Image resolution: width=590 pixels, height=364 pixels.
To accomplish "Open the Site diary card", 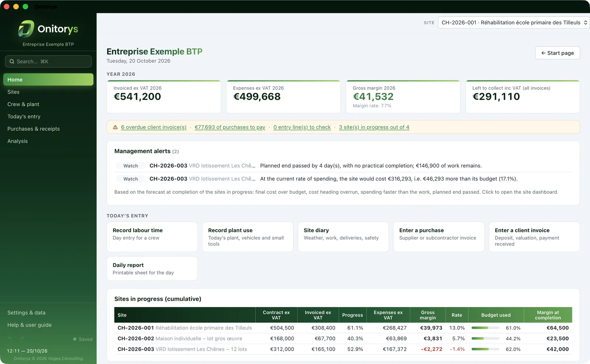I will pyautogui.click(x=343, y=237).
